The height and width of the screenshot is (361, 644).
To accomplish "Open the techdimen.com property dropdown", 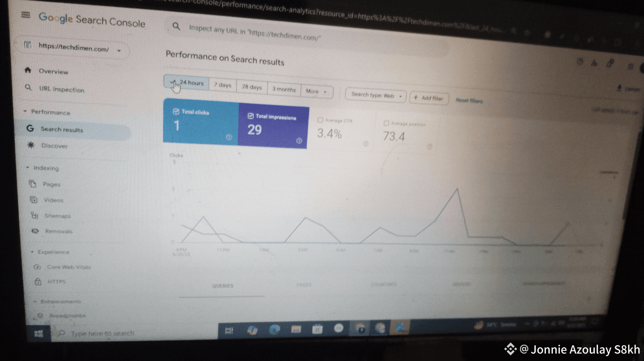I will 119,50.
